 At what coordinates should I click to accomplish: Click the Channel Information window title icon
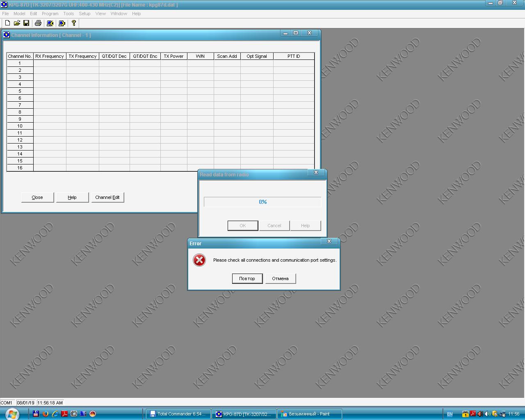[x=7, y=35]
